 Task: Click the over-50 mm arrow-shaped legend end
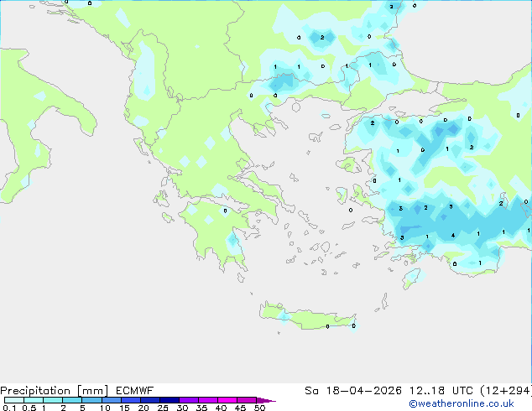point(266,400)
